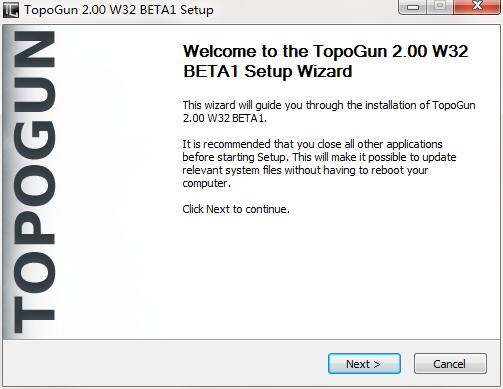This screenshot has width=503, height=389.
Task: Abort installation with the Cancel button
Action: point(450,364)
